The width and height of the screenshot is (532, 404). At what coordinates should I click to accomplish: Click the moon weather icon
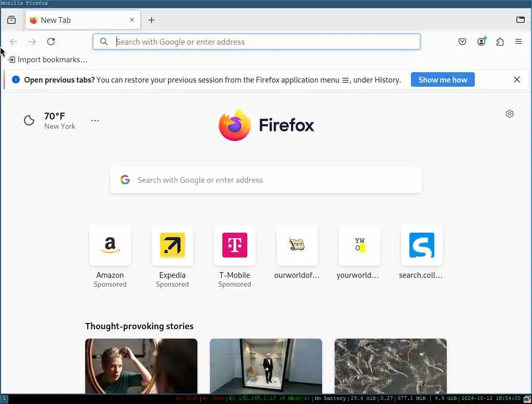click(29, 120)
